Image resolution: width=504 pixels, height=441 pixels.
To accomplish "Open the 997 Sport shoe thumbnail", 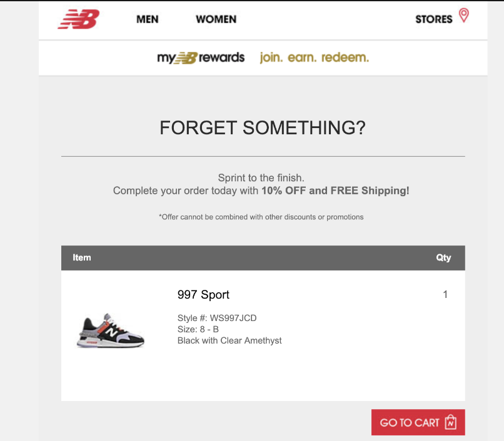I will (110, 329).
